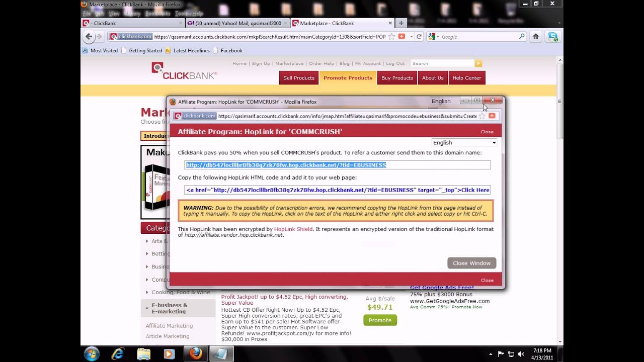Screen dimensions: 644x362
Task: Click the Close Window button
Action: [471, 263]
